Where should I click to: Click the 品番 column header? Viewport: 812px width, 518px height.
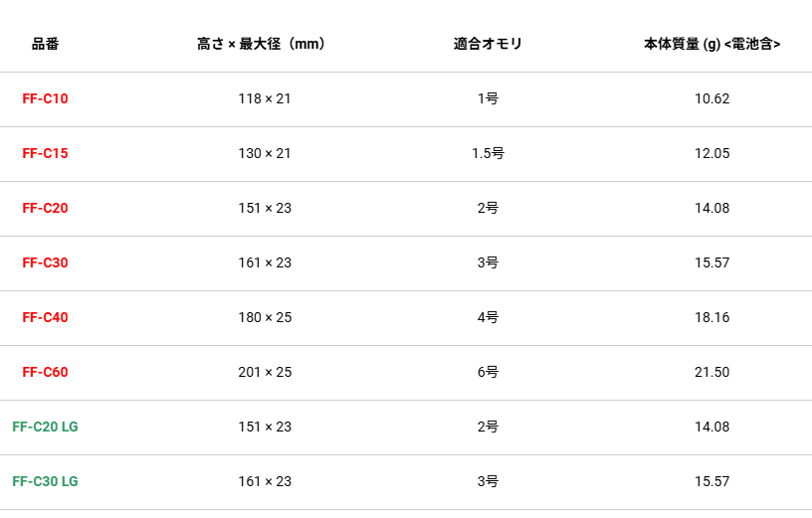tap(46, 44)
